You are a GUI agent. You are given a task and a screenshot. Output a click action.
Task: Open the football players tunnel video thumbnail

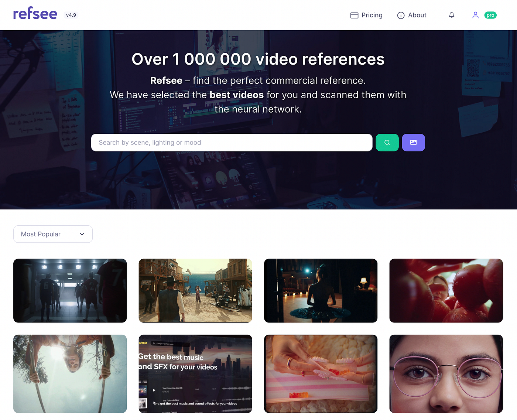click(70, 291)
